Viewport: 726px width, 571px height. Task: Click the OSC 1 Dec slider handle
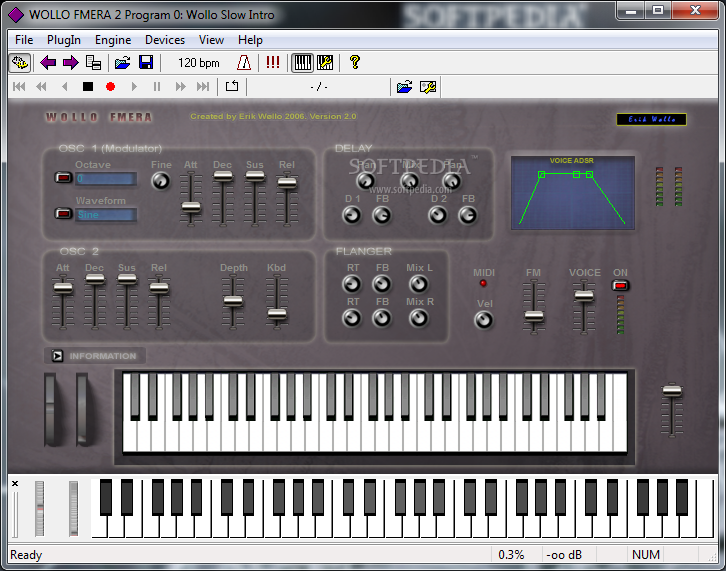pyautogui.click(x=223, y=176)
